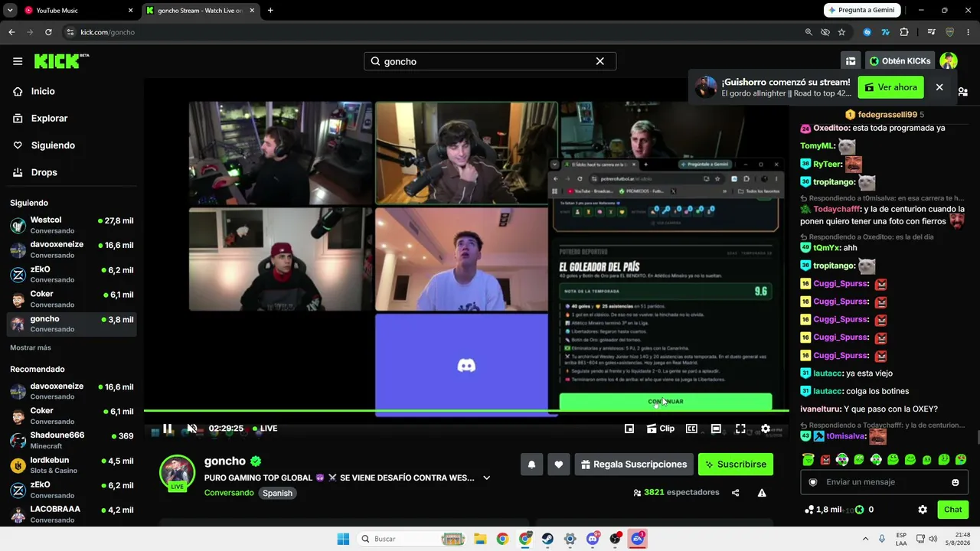Toggle closed captions CC
The width and height of the screenshot is (980, 551).
click(x=691, y=429)
